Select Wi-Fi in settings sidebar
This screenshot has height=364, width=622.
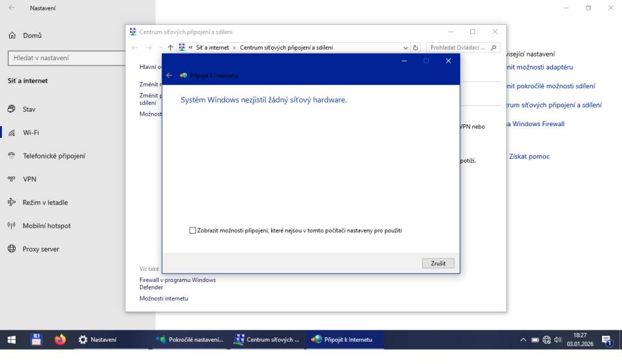coord(31,132)
